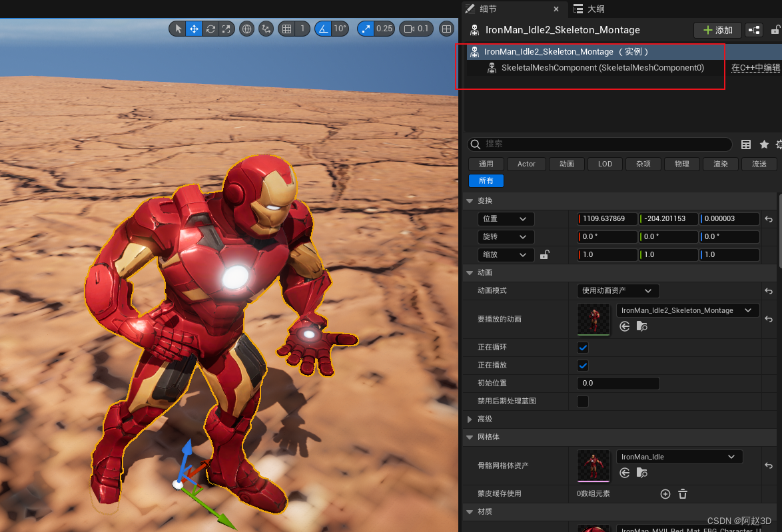Open the 在C++中编辑 link
Screen dimensions: 782x532
[755, 68]
